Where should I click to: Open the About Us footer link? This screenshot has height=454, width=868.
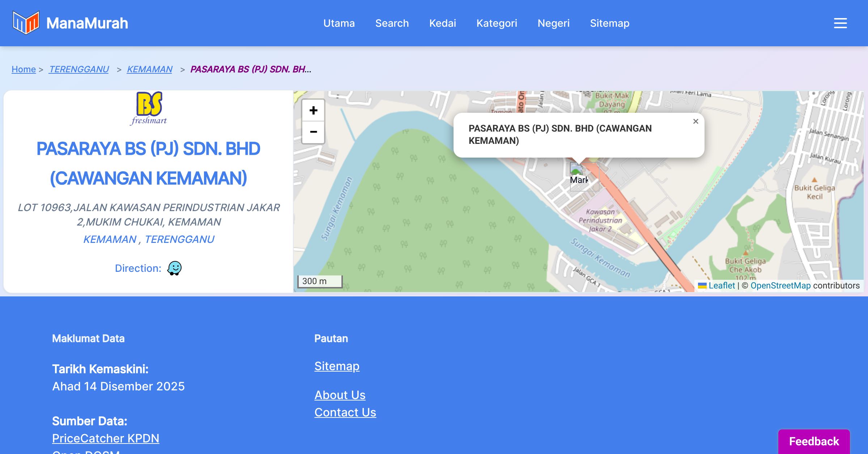340,395
